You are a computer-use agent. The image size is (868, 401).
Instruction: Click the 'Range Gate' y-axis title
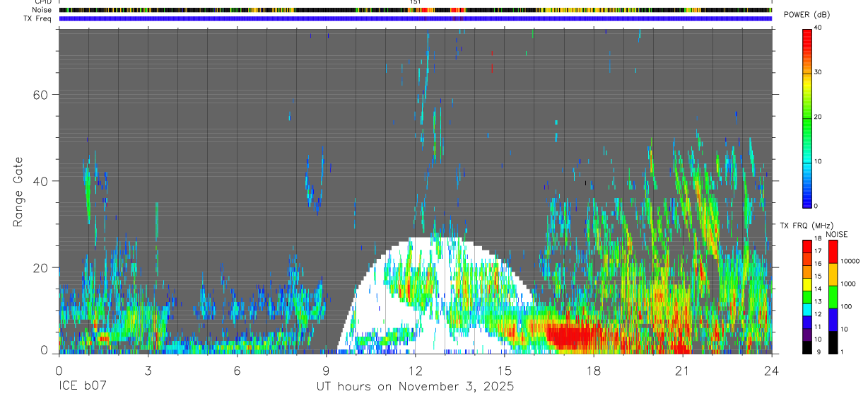(x=18, y=192)
